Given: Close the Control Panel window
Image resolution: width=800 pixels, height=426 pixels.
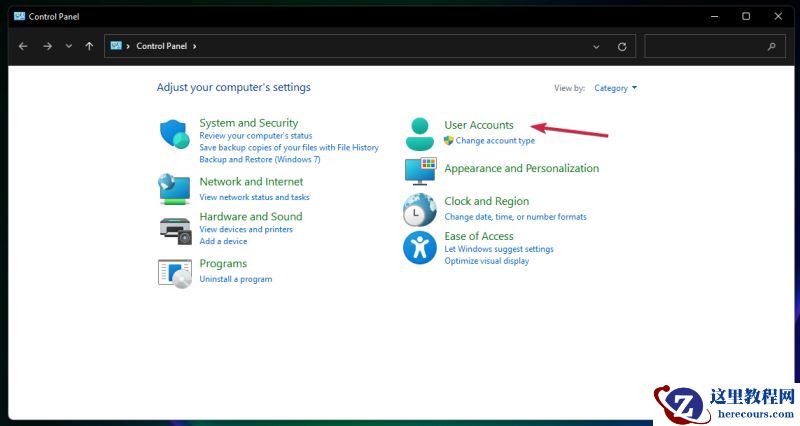Looking at the screenshot, I should pos(778,16).
